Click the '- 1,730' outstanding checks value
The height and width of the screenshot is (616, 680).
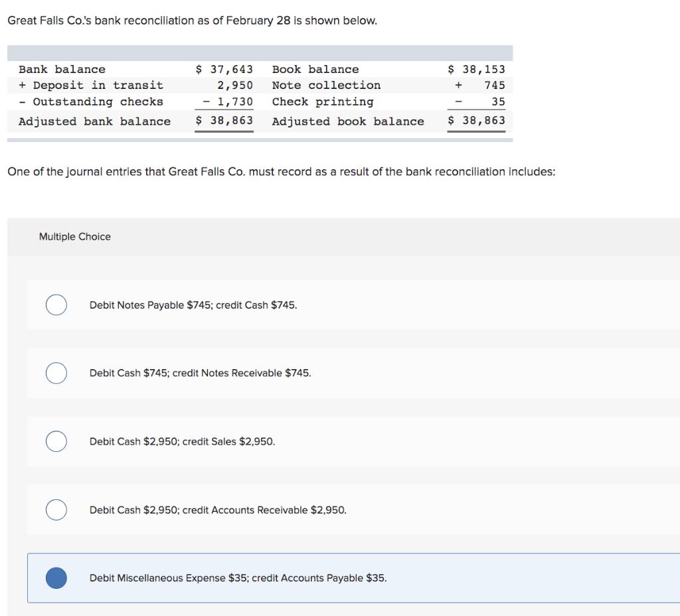click(228, 102)
